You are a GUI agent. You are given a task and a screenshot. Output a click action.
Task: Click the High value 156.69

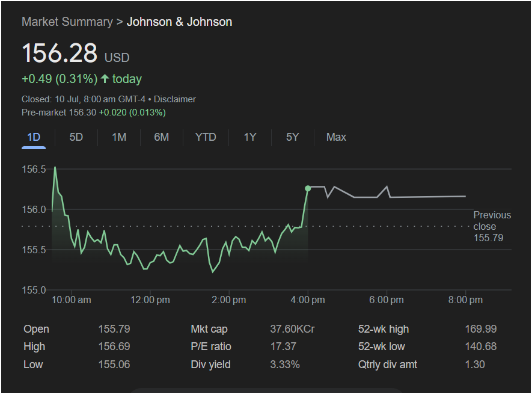click(114, 346)
